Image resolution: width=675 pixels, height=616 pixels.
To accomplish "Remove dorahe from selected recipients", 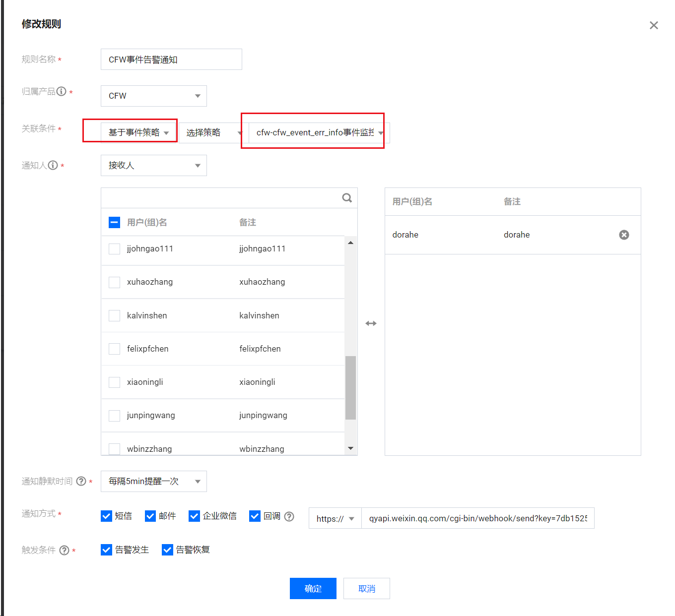I will coord(624,235).
